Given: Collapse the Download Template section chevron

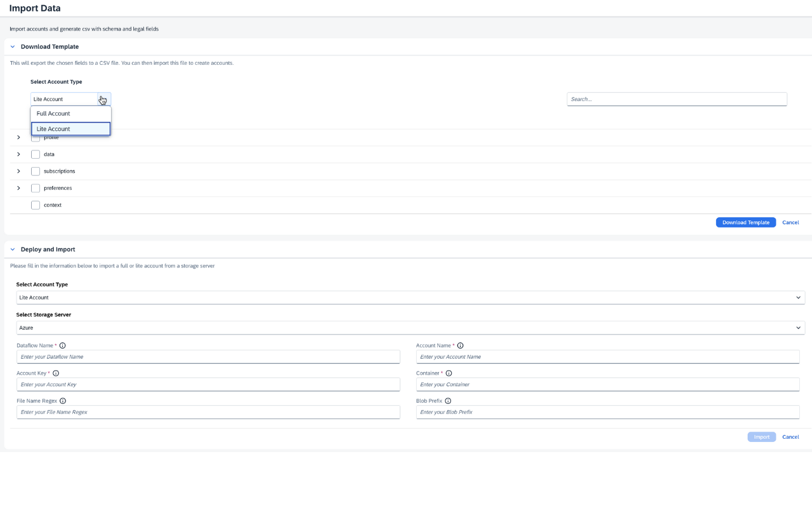Looking at the screenshot, I should pos(12,46).
